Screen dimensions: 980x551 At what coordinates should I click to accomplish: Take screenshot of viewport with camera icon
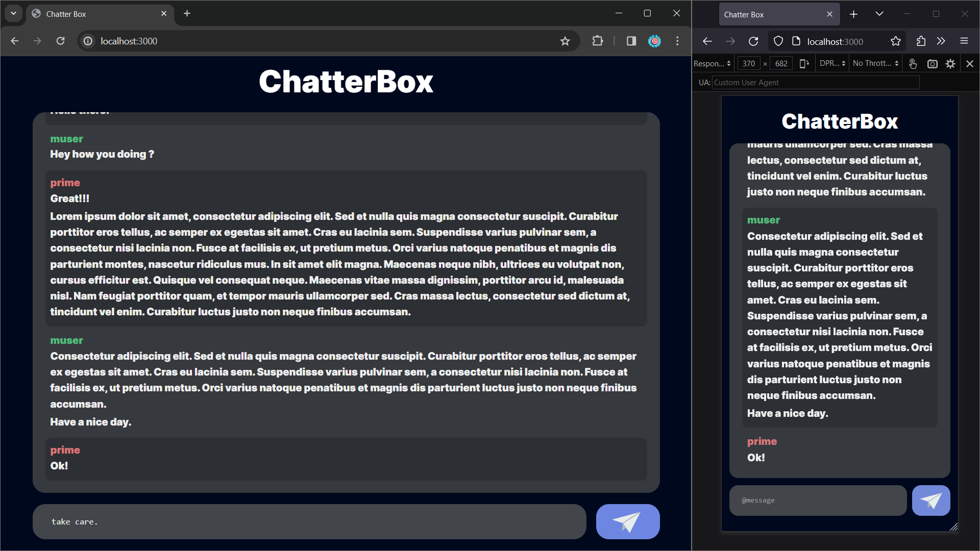(932, 64)
